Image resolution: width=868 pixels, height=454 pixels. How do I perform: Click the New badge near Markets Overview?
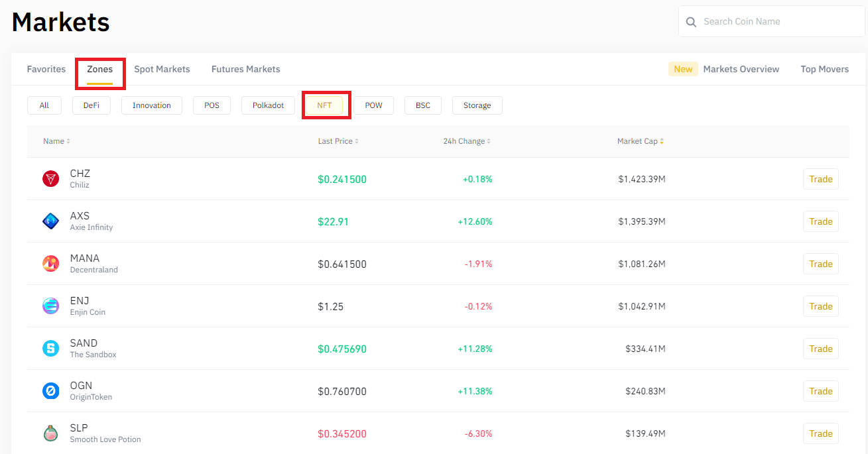(683, 69)
